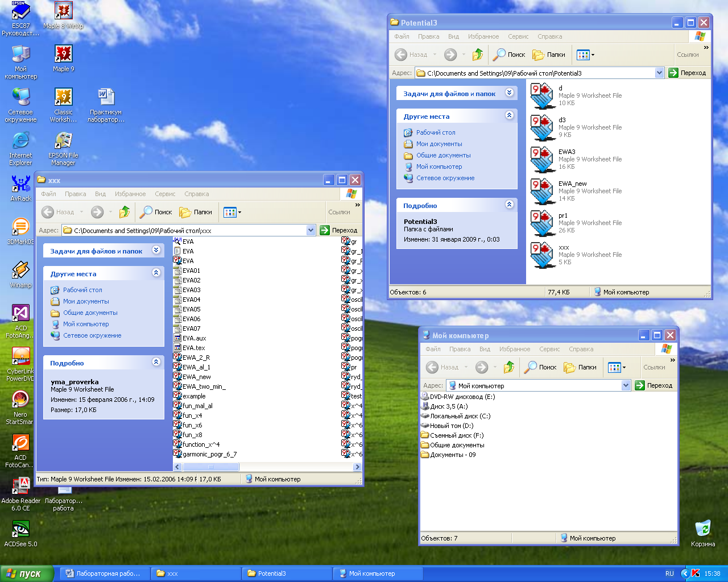Select the EWA3 Maple worksheet file in Potential3
728x582 pixels.
[x=576, y=159]
